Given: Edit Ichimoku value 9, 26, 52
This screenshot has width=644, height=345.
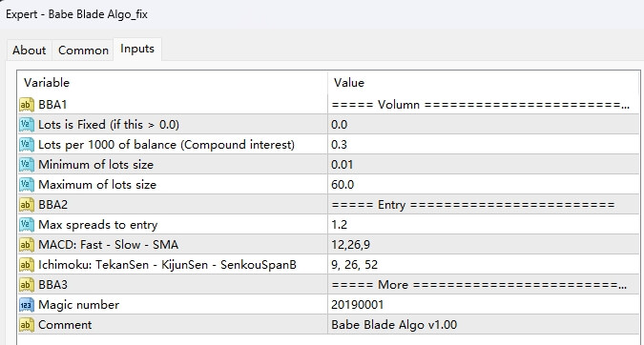Looking at the screenshot, I should tap(484, 265).
